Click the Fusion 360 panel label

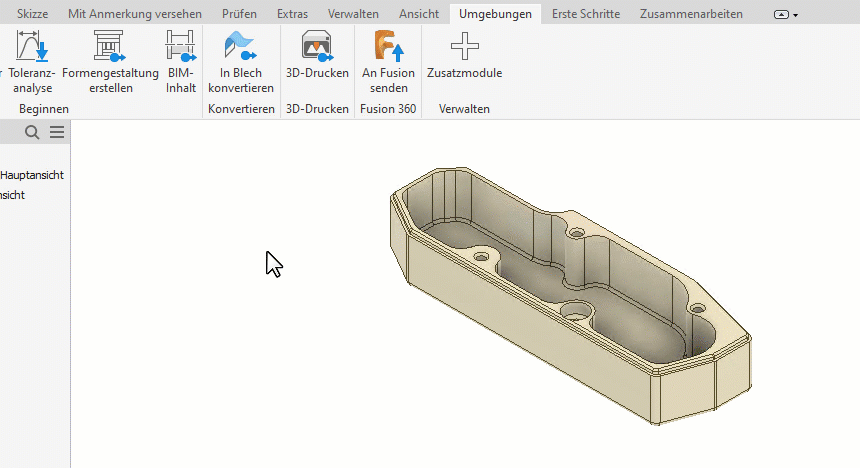pos(388,109)
